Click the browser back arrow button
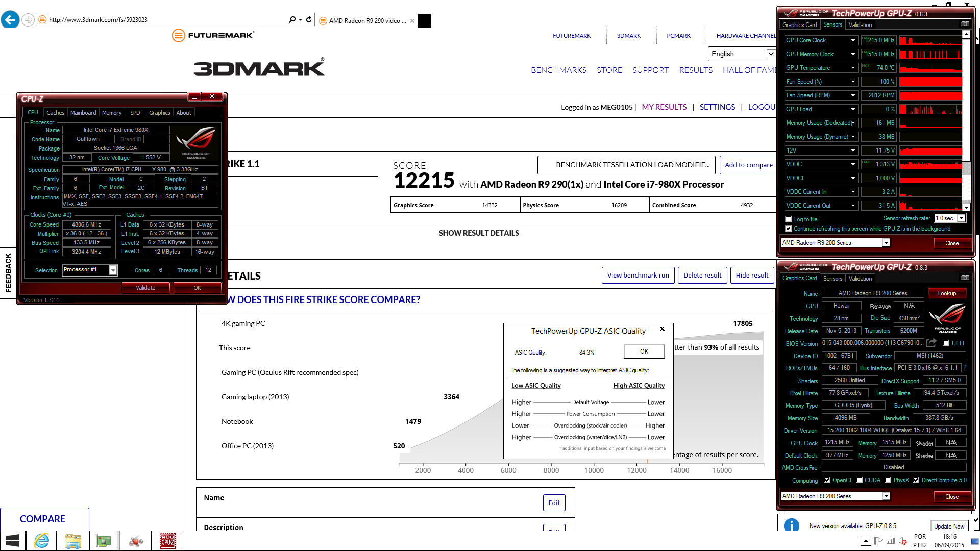 pos(10,20)
